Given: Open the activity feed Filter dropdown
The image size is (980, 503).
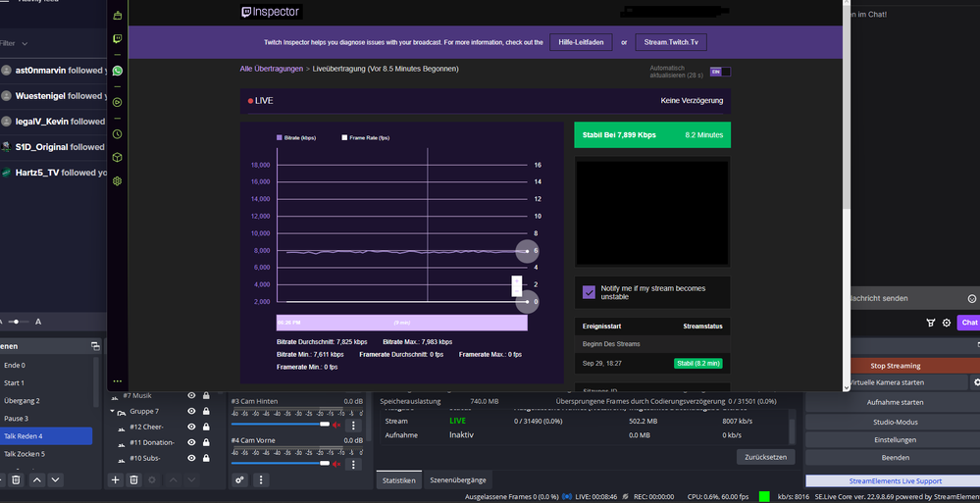Looking at the screenshot, I should (14, 44).
